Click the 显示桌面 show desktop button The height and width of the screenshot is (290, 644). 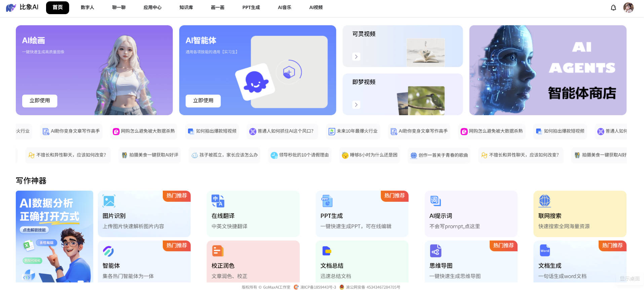(x=630, y=279)
